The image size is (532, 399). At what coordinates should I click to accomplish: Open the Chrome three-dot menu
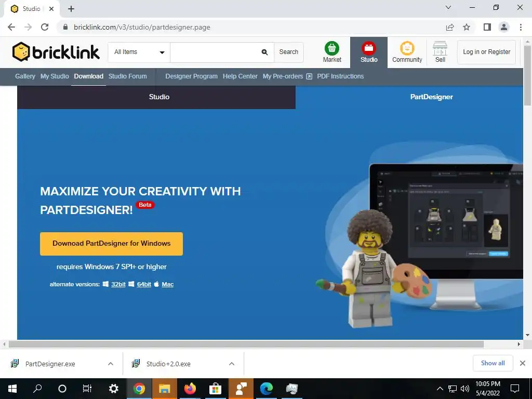(521, 27)
